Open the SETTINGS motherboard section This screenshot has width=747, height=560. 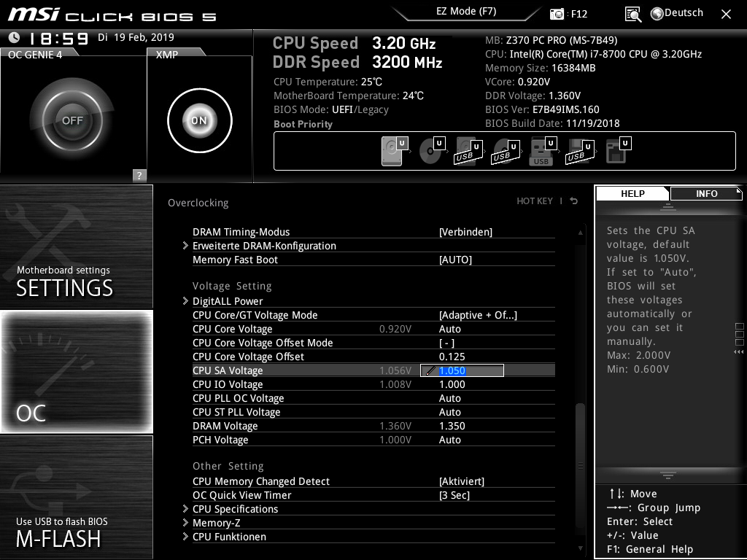click(76, 246)
